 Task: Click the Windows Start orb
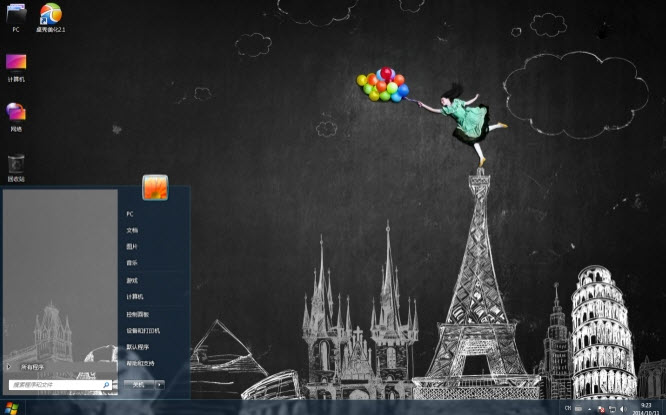click(x=11, y=408)
